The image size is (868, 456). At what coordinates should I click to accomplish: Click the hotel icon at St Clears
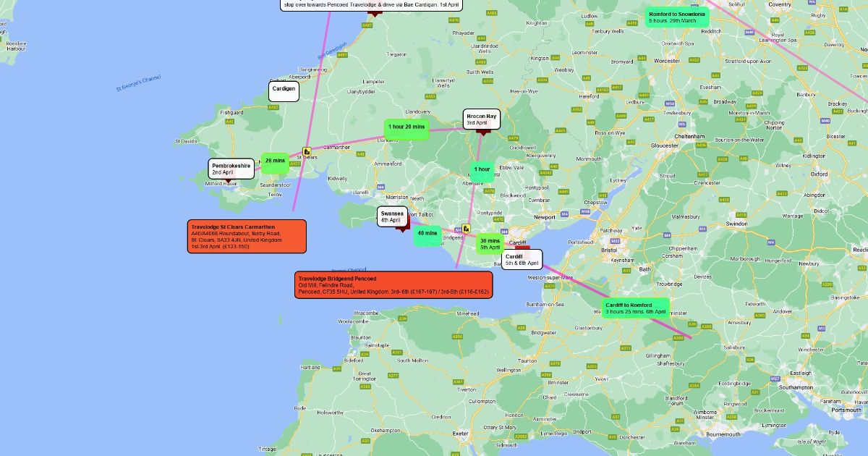click(307, 152)
